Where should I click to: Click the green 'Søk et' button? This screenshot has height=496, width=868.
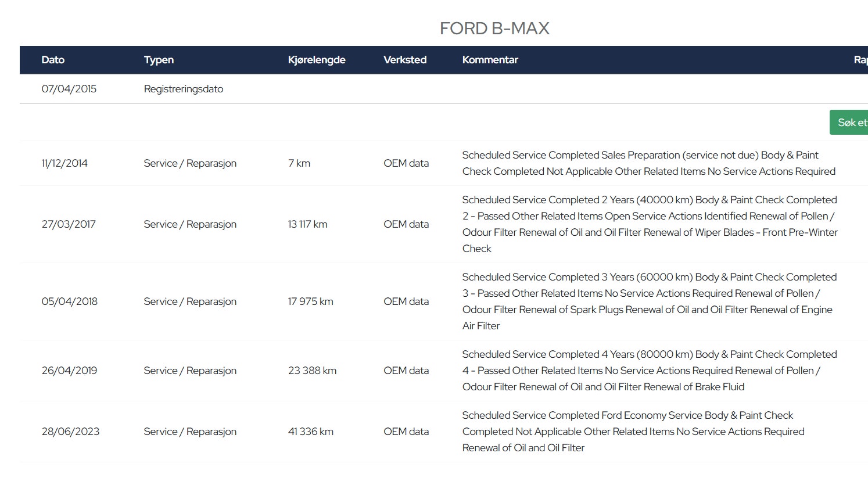(849, 123)
